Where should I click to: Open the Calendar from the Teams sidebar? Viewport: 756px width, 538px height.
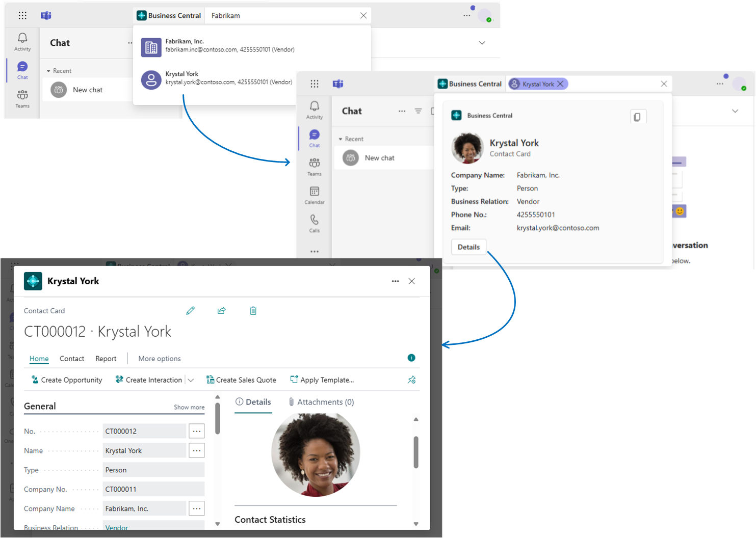314,195
